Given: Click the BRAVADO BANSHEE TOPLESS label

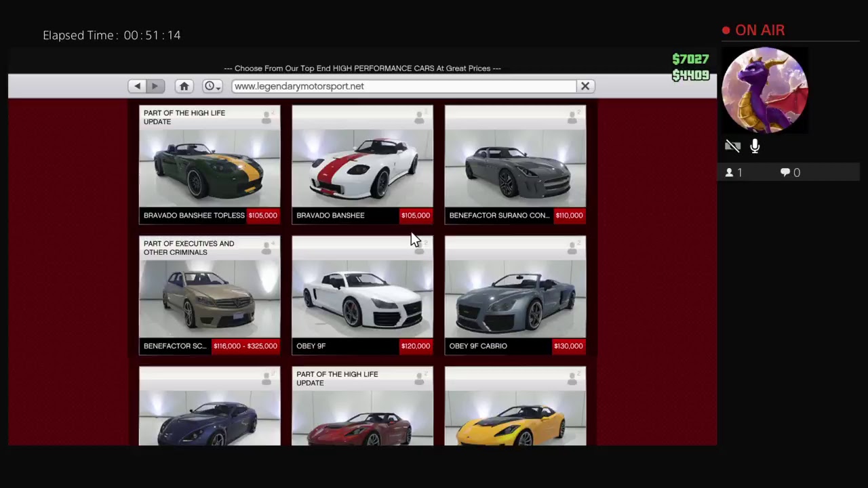Looking at the screenshot, I should click(194, 216).
